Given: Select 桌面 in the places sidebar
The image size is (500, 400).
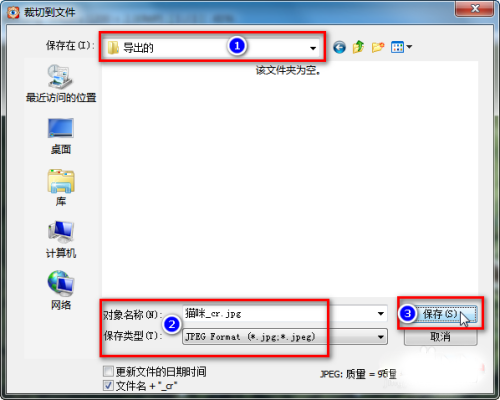Looking at the screenshot, I should click(x=61, y=136).
